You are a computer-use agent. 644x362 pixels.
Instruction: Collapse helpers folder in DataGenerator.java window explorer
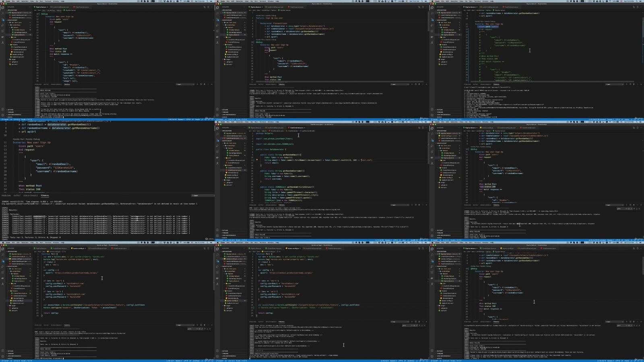pos(229,165)
